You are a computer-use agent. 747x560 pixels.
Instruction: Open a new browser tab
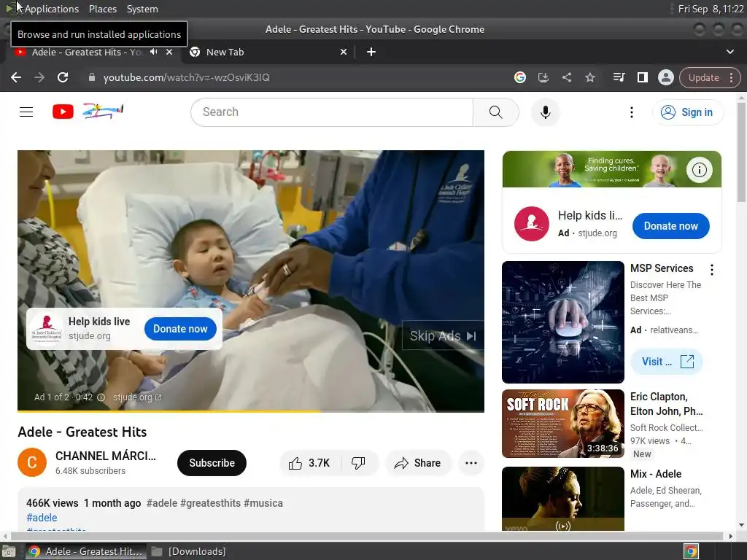point(371,52)
